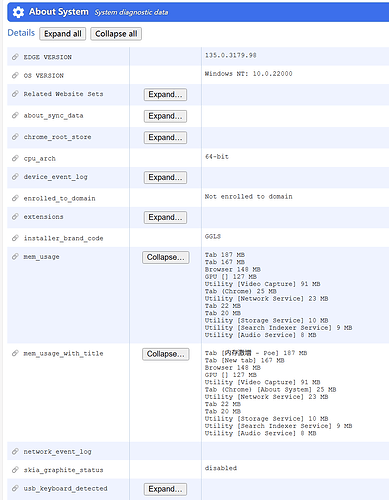Collapse the mem_usage row
Viewport: 389px width, 500px height.
point(166,257)
